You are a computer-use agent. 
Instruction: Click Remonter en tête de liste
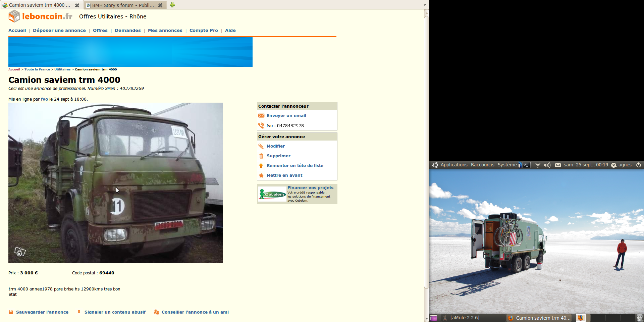295,166
